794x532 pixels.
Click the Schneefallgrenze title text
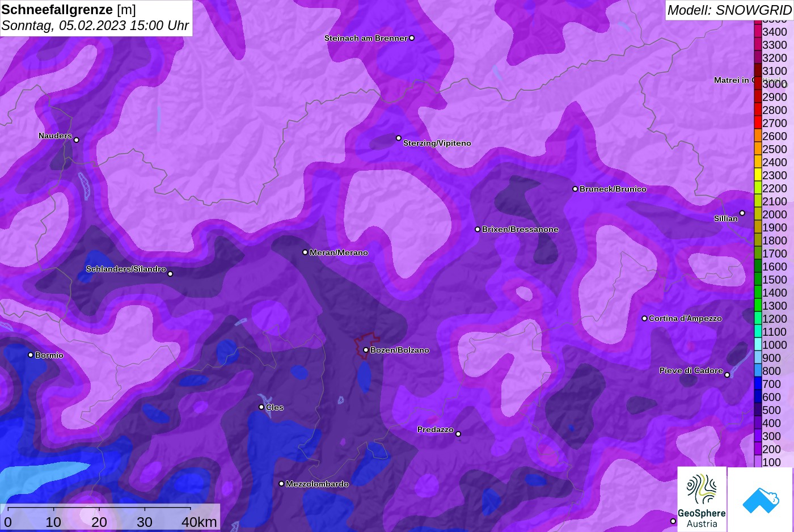(x=57, y=10)
